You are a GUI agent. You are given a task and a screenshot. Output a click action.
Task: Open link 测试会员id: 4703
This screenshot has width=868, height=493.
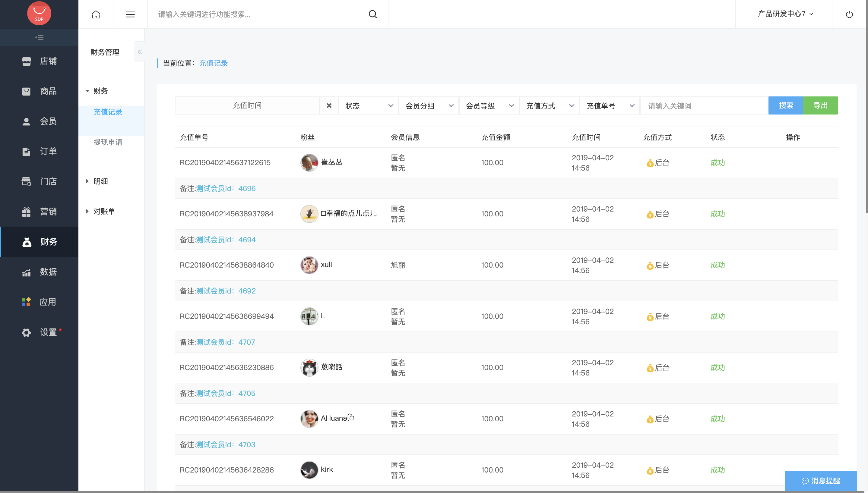click(226, 444)
